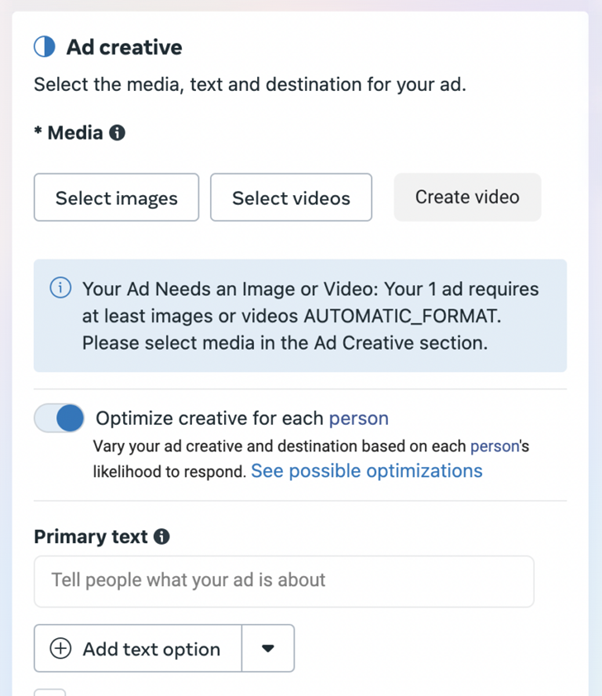Viewport: 602px width, 696px height.
Task: Open the dropdown arrow beside Add text option
Action: tap(268, 649)
